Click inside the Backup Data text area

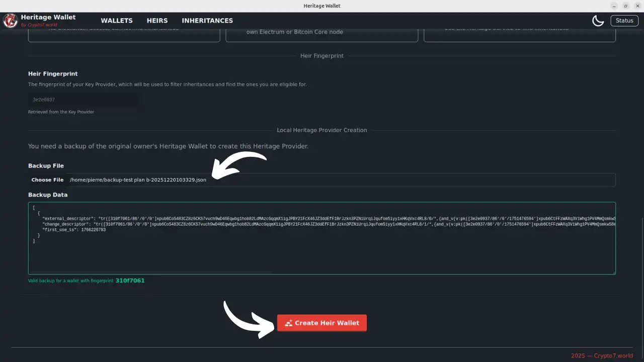pos(322,251)
